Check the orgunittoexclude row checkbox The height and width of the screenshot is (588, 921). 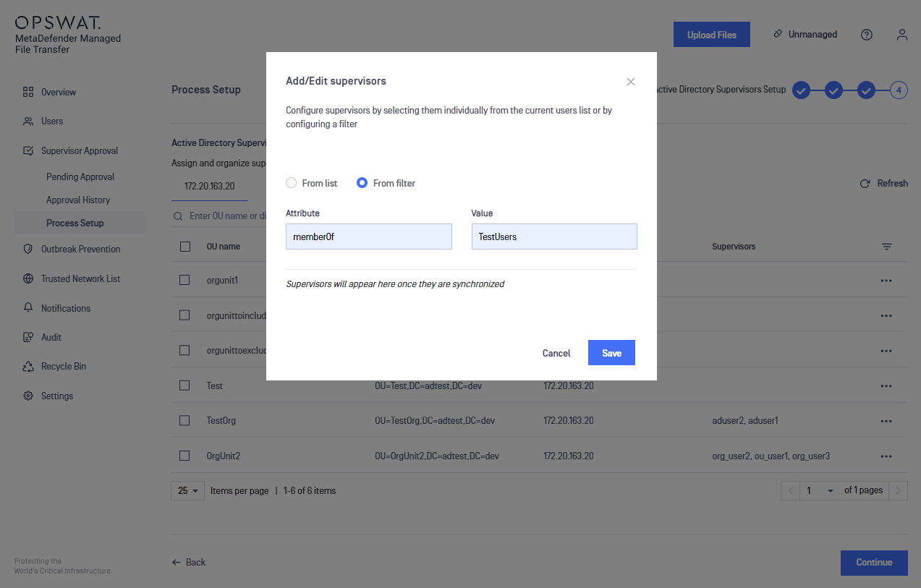pyautogui.click(x=184, y=350)
